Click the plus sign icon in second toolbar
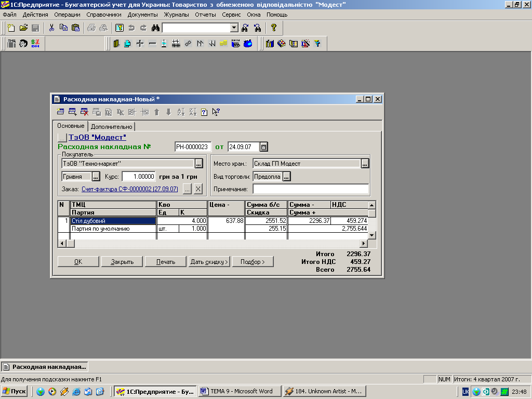 pyautogui.click(x=140, y=44)
